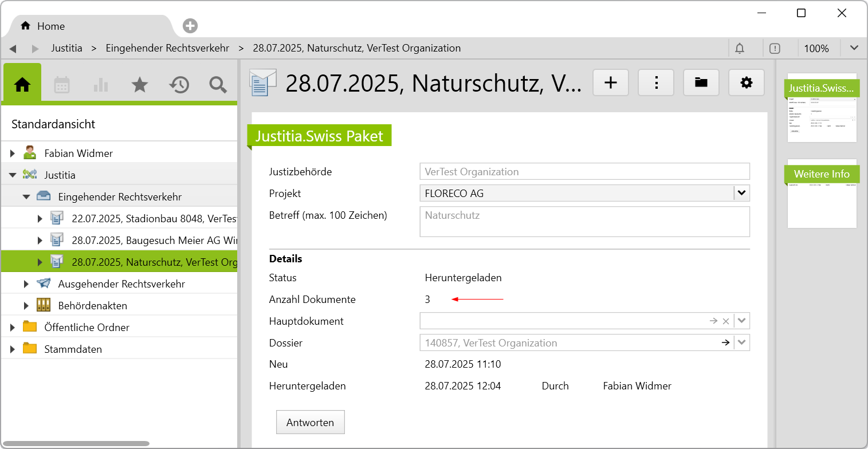Click the sidebar horizontal scrollbar
The width and height of the screenshot is (868, 449).
[76, 443]
